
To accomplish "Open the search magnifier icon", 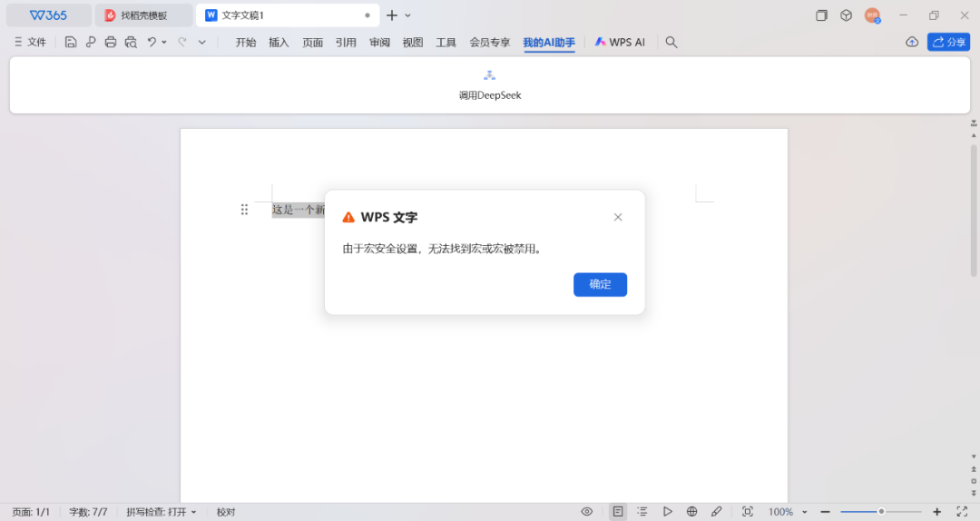I will click(671, 42).
